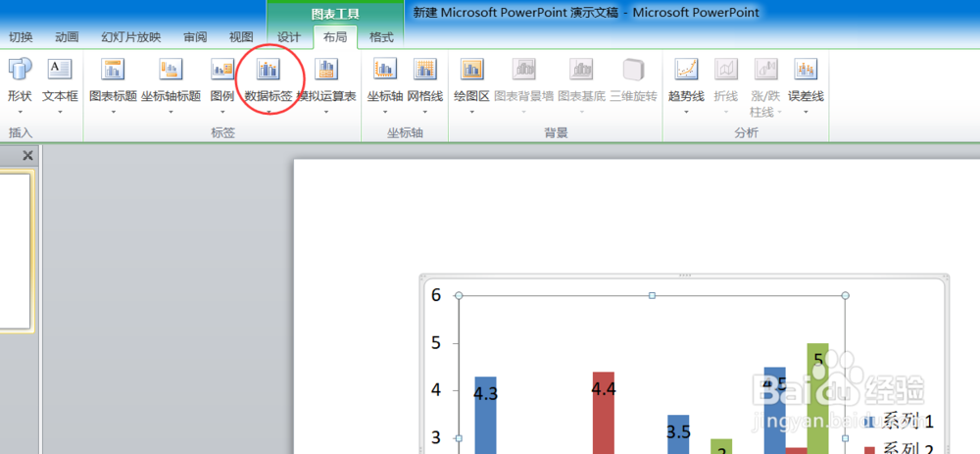980x454 pixels.
Task: Click the 4.4 data label
Action: pos(604,389)
